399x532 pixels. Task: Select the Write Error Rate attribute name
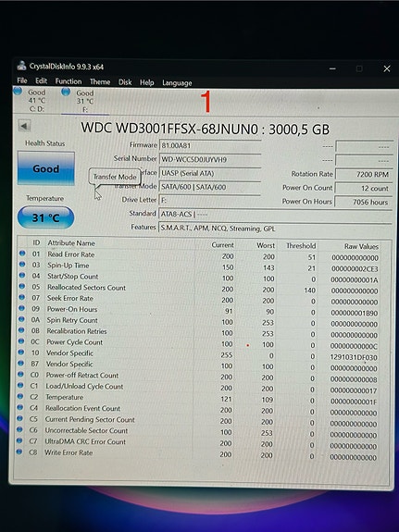tap(69, 452)
